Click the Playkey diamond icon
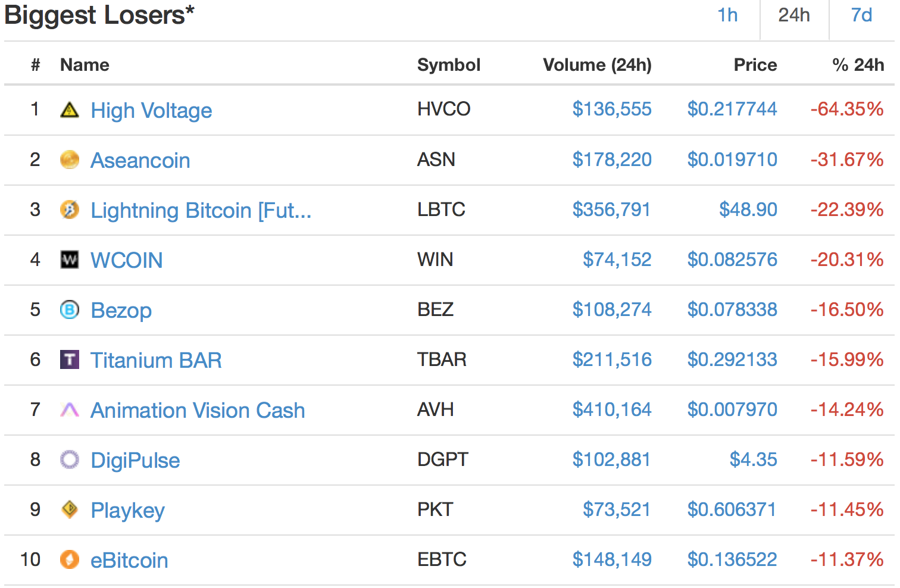Screen dimensions: 900x588 [70, 509]
